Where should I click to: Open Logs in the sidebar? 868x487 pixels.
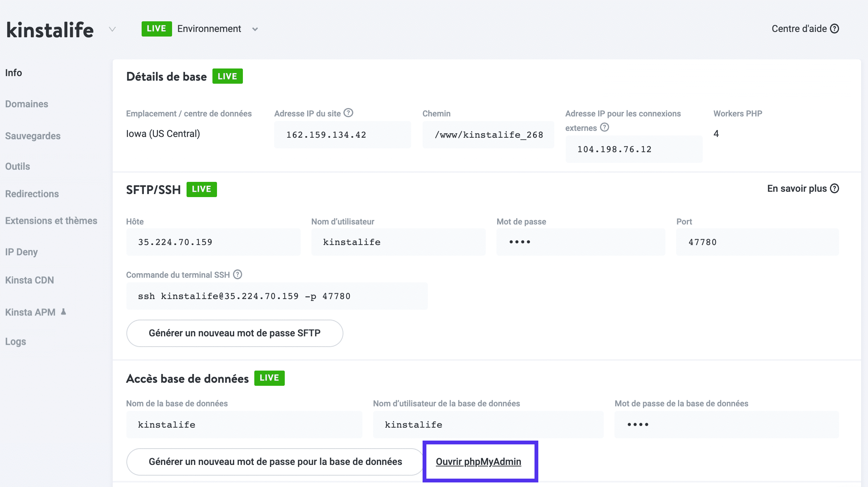click(x=16, y=341)
